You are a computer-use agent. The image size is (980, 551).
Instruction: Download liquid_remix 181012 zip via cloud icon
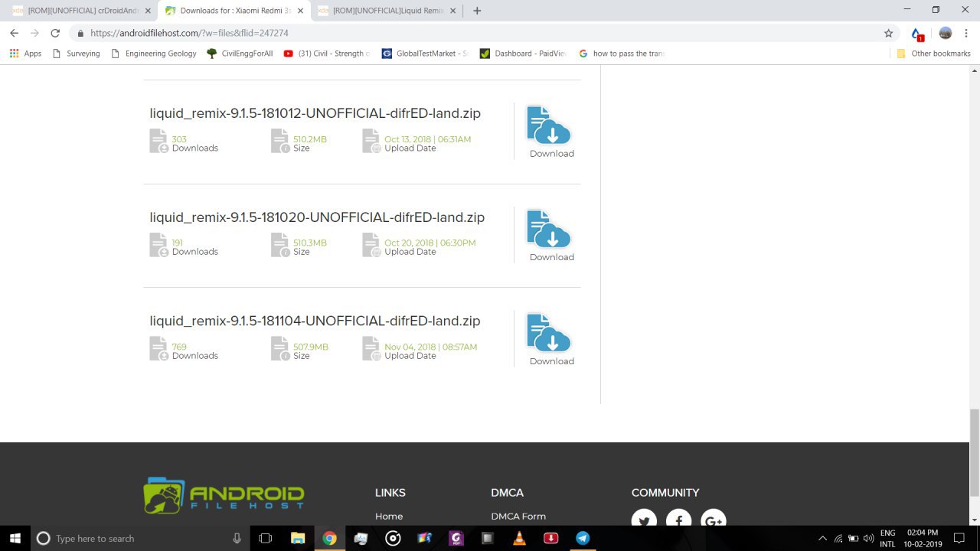549,126
